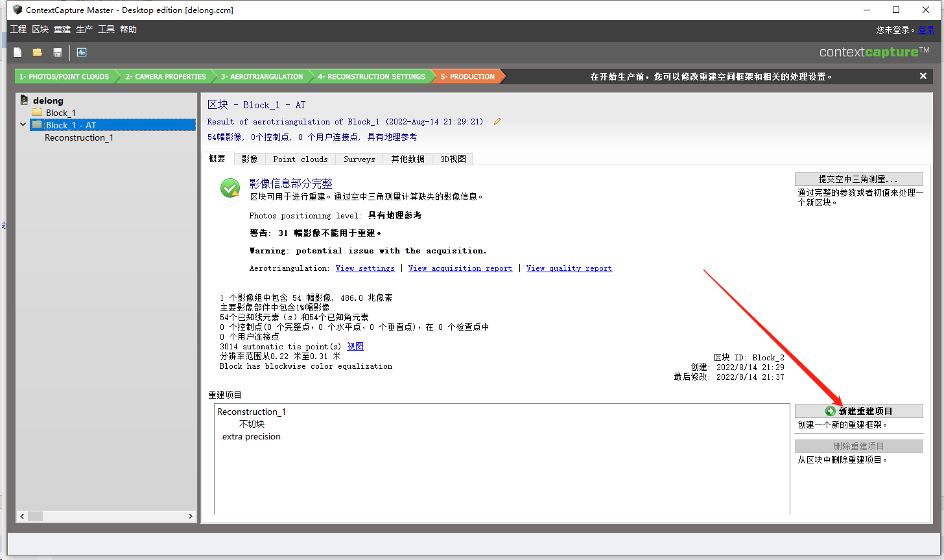Image resolution: width=944 pixels, height=560 pixels.
Task: Click the 'extra precision' entry text
Action: (x=252, y=436)
